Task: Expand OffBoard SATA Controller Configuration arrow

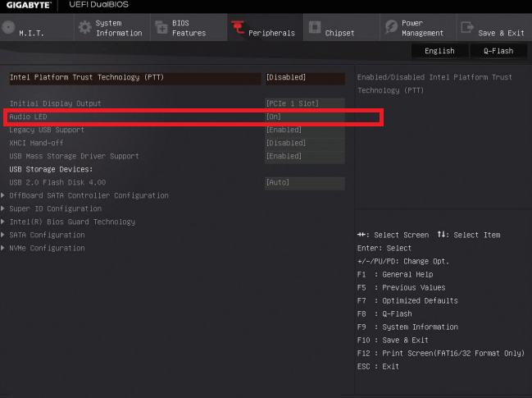Action: click(2, 195)
